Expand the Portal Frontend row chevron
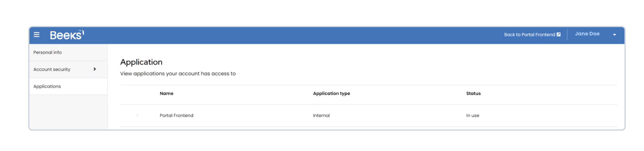644x151 pixels. pos(137,115)
